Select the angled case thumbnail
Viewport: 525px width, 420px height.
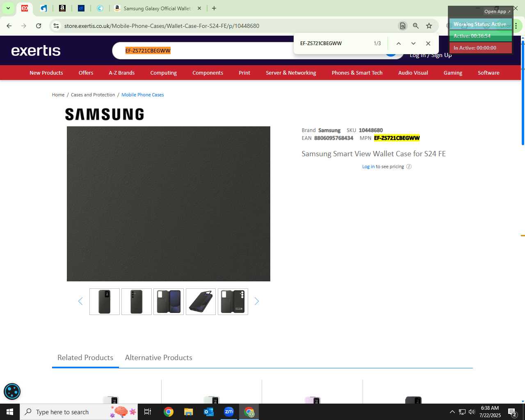[x=201, y=302]
